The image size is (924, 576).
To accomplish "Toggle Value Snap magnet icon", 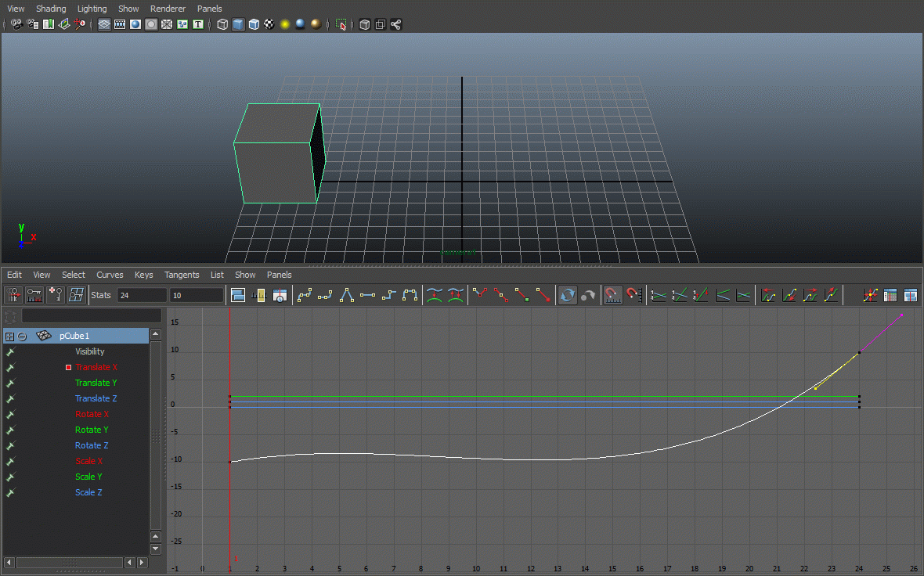I will pyautogui.click(x=633, y=295).
